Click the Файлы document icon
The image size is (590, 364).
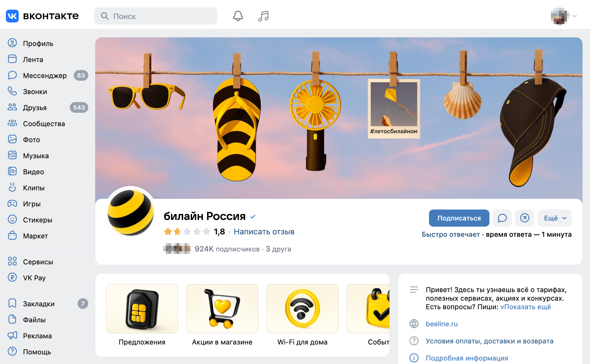click(x=12, y=319)
